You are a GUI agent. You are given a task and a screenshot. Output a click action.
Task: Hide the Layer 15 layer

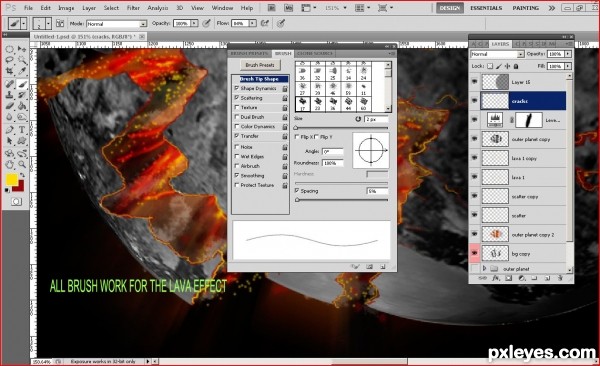pos(474,82)
